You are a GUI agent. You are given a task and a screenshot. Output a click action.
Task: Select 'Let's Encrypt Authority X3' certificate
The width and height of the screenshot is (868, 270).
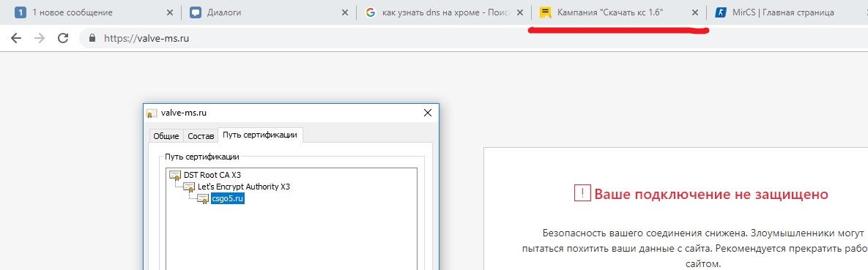(x=244, y=187)
